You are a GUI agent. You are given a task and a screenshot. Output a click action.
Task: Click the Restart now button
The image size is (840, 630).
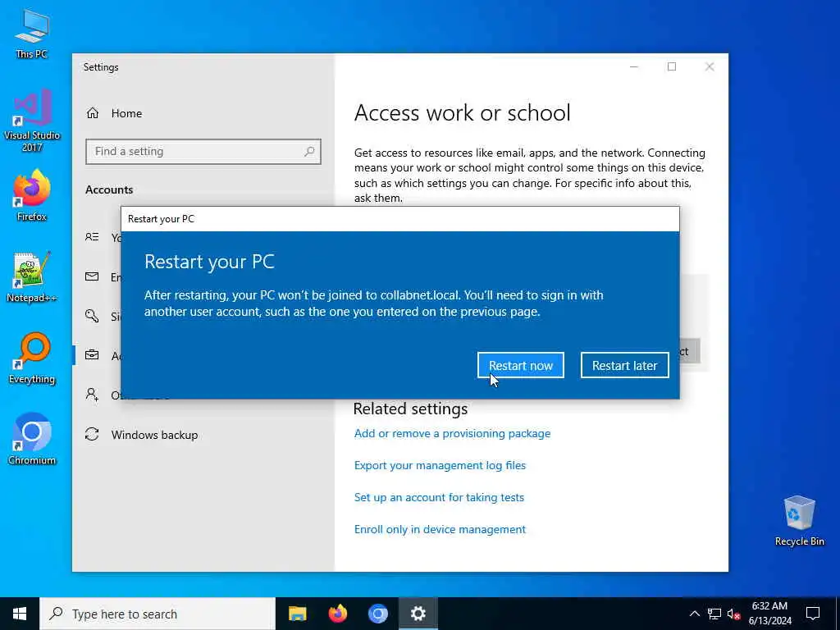click(x=520, y=365)
